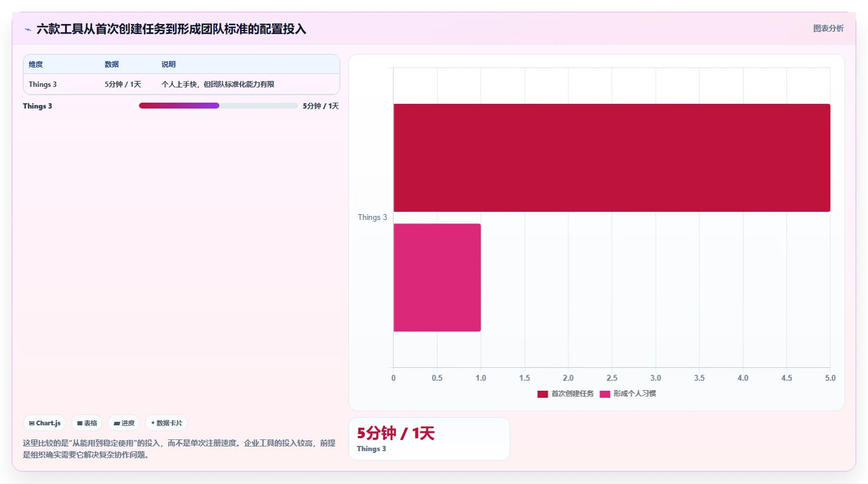
Task: Click the 2.5 x-axis tick label
Action: (612, 378)
